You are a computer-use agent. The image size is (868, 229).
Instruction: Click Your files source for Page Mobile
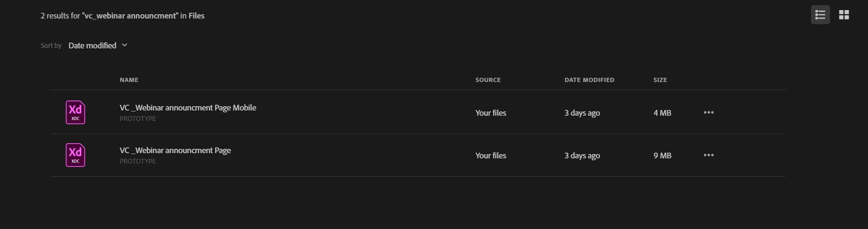click(491, 113)
